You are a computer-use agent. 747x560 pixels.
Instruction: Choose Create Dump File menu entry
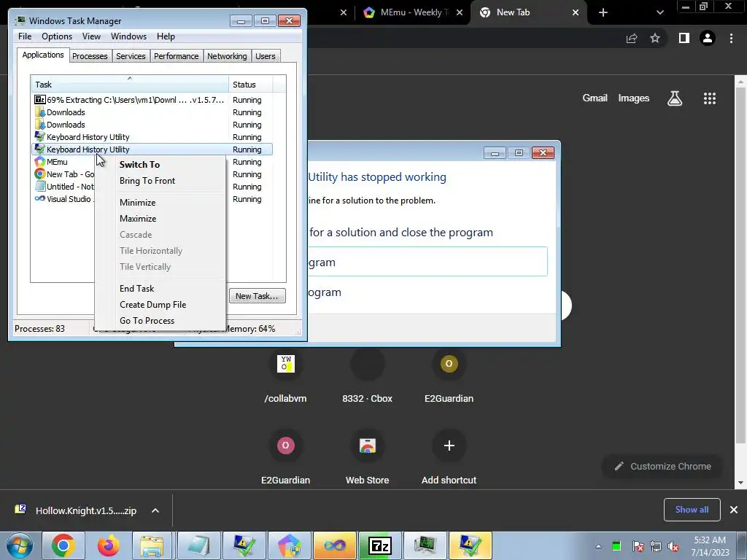[153, 305]
